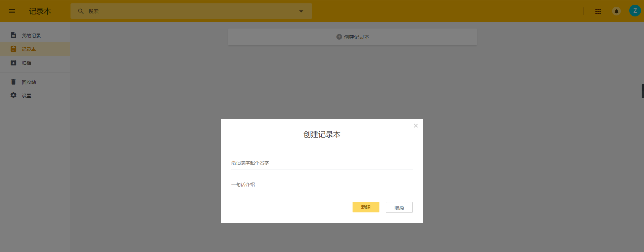Open the user avatar Z menu
Image resolution: width=644 pixels, height=252 pixels.
(x=635, y=11)
